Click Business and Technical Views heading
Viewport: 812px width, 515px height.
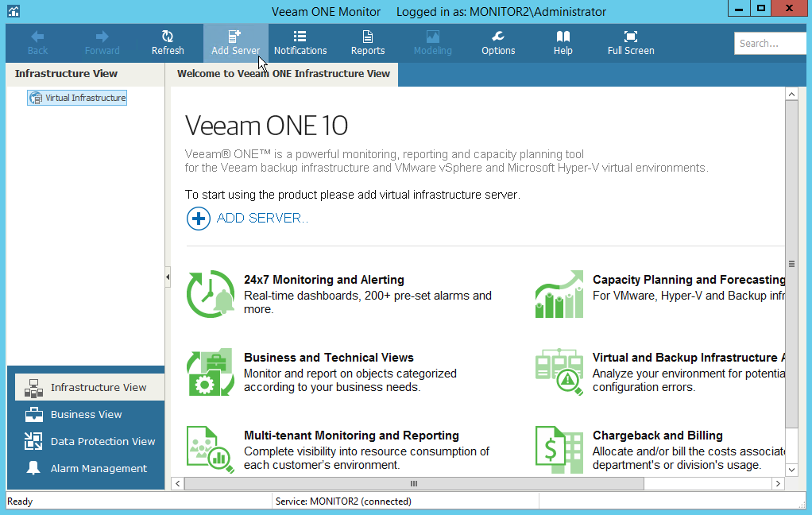pyautogui.click(x=329, y=358)
